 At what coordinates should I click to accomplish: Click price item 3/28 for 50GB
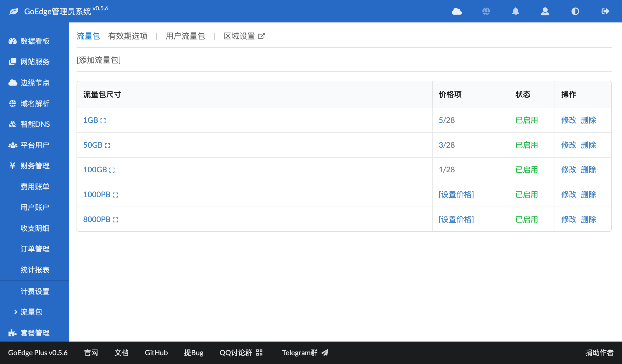click(x=447, y=145)
